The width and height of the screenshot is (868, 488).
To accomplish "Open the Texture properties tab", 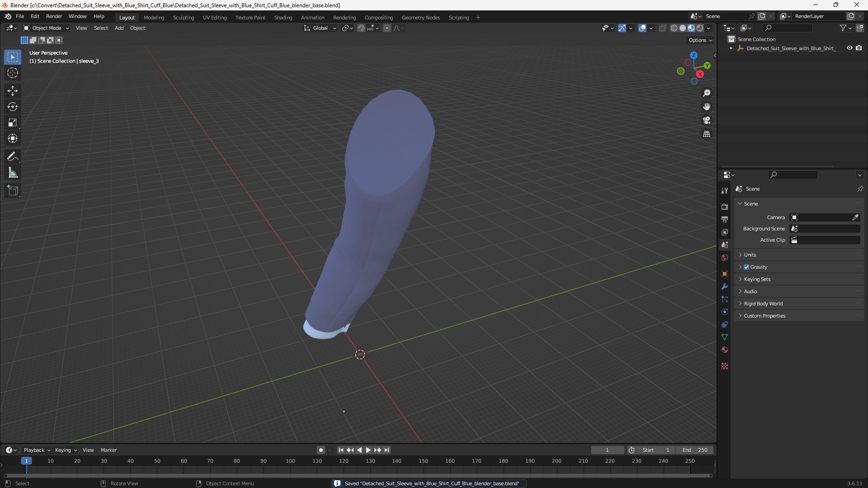I will (x=725, y=366).
